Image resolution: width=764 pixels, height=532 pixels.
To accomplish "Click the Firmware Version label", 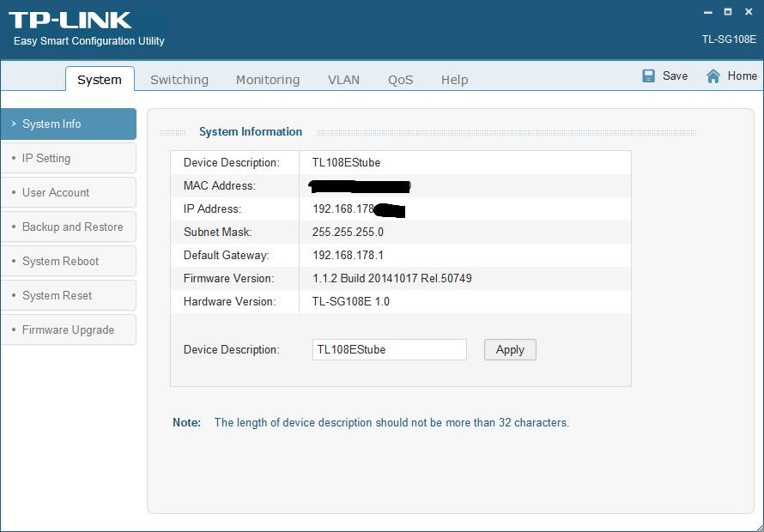I will tap(228, 279).
